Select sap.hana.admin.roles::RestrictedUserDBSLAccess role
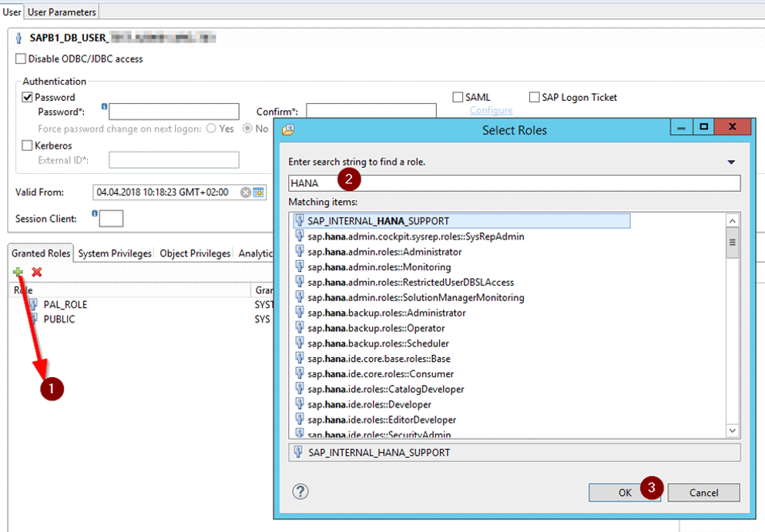This screenshot has width=765, height=532. (x=411, y=282)
